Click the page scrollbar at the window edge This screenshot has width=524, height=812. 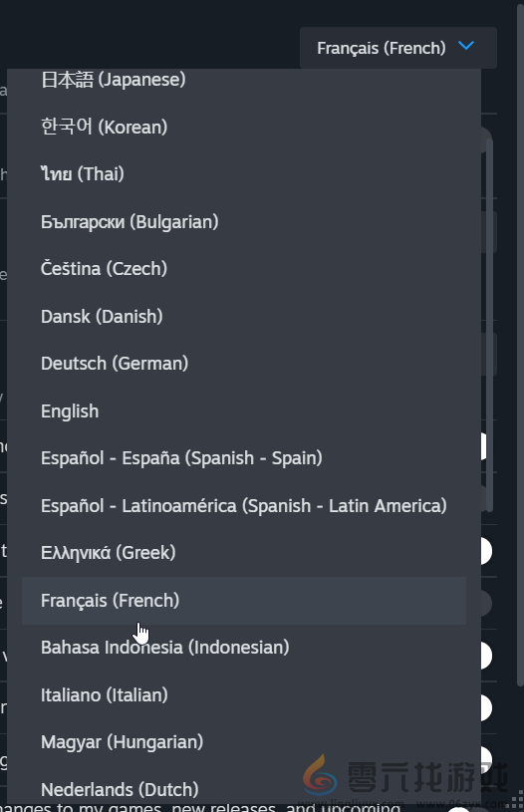520,346
